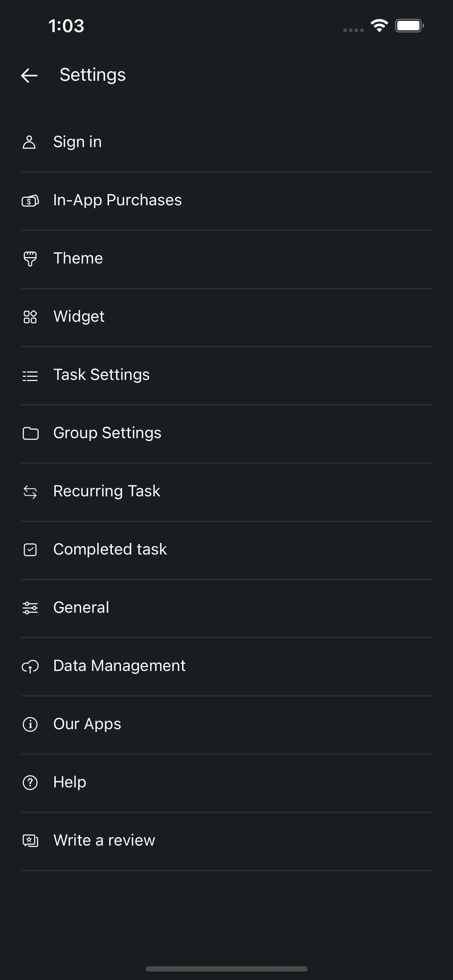Open the Sign in option
The image size is (453, 980).
(x=226, y=143)
